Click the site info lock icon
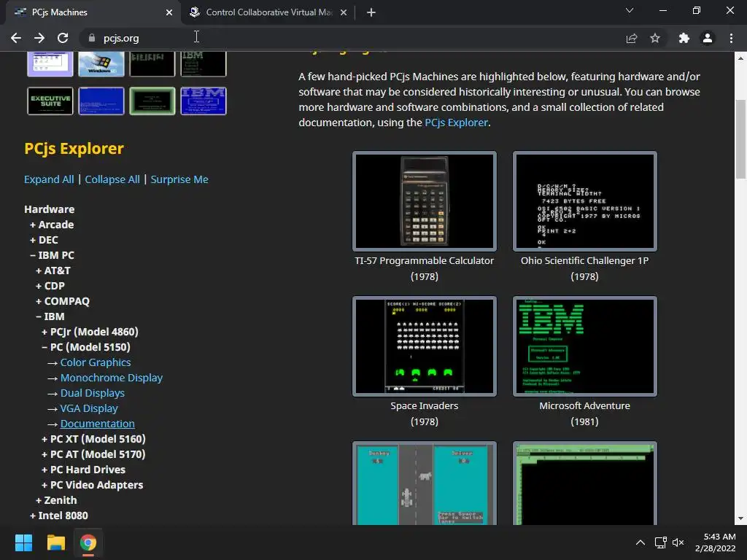Image resolution: width=747 pixels, height=560 pixels. pyautogui.click(x=92, y=38)
